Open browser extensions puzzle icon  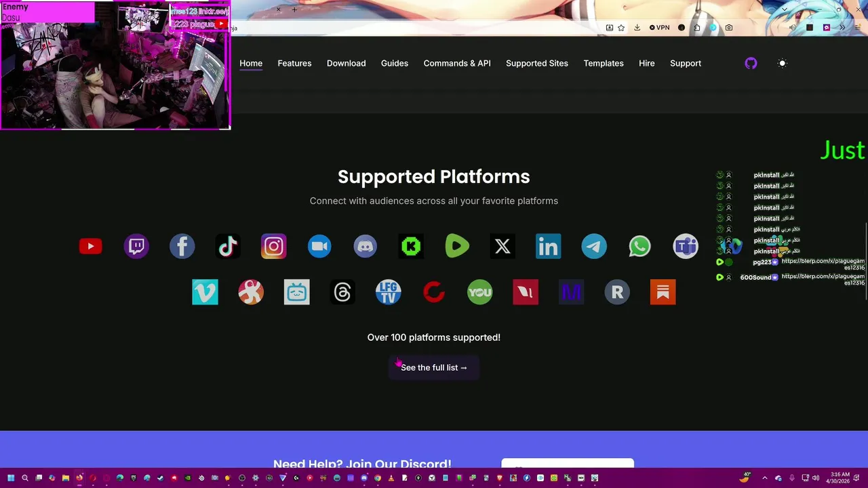point(697,28)
